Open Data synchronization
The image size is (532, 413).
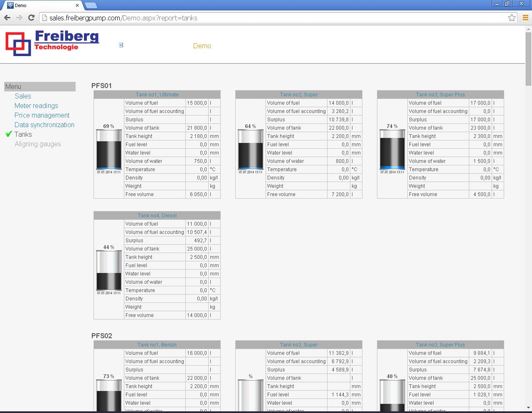[44, 125]
